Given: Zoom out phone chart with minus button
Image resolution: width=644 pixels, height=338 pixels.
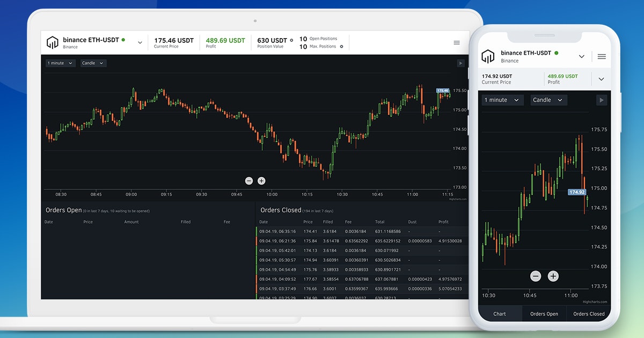Looking at the screenshot, I should click(x=536, y=276).
